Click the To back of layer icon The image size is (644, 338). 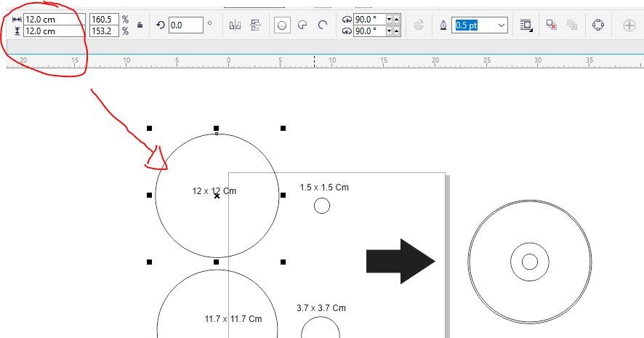click(x=572, y=25)
